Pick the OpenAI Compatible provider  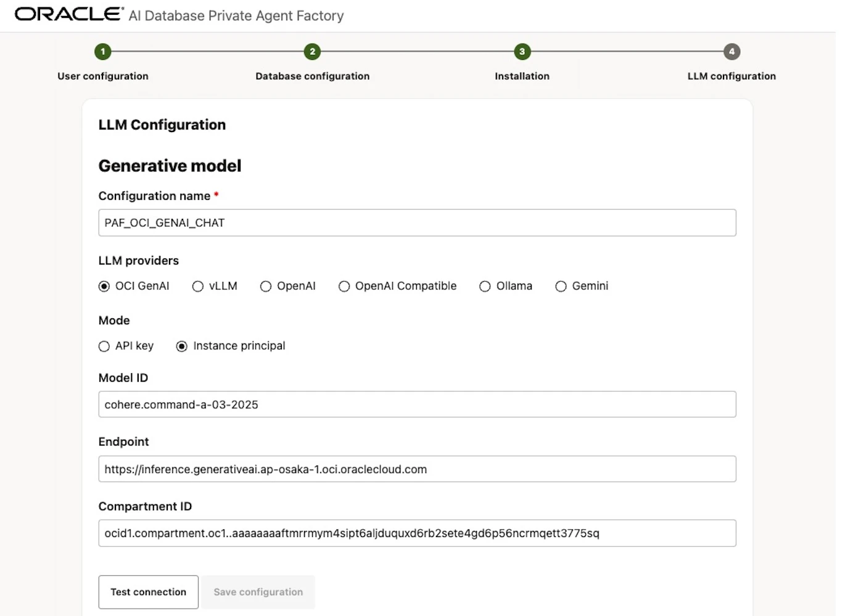click(x=344, y=286)
